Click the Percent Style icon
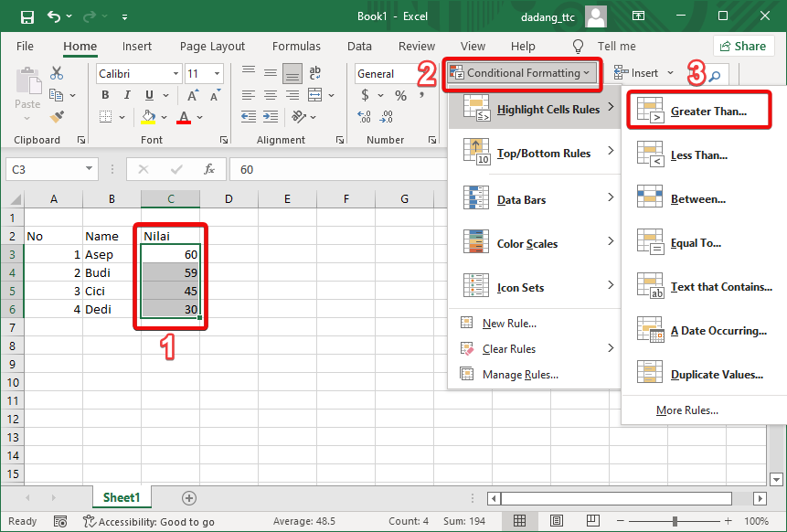787x532 pixels. [x=399, y=93]
